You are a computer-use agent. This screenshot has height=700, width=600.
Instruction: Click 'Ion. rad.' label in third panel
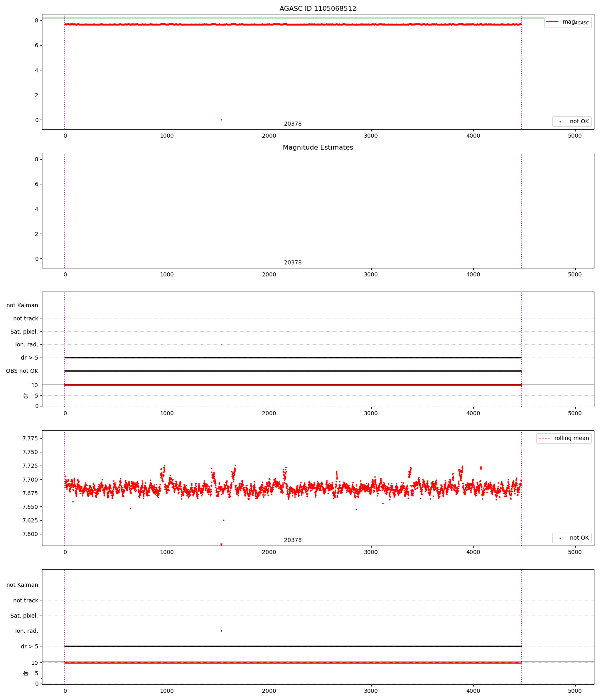pos(27,344)
